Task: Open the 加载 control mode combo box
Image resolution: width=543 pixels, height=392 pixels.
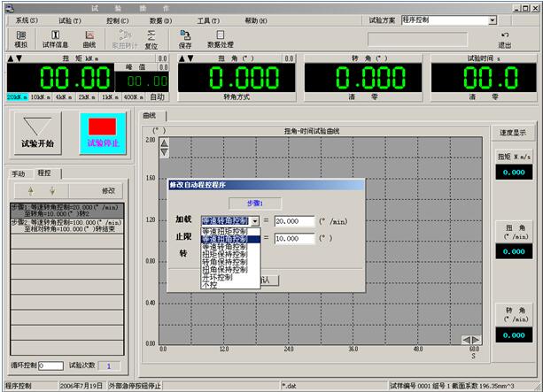Action: 255,221
